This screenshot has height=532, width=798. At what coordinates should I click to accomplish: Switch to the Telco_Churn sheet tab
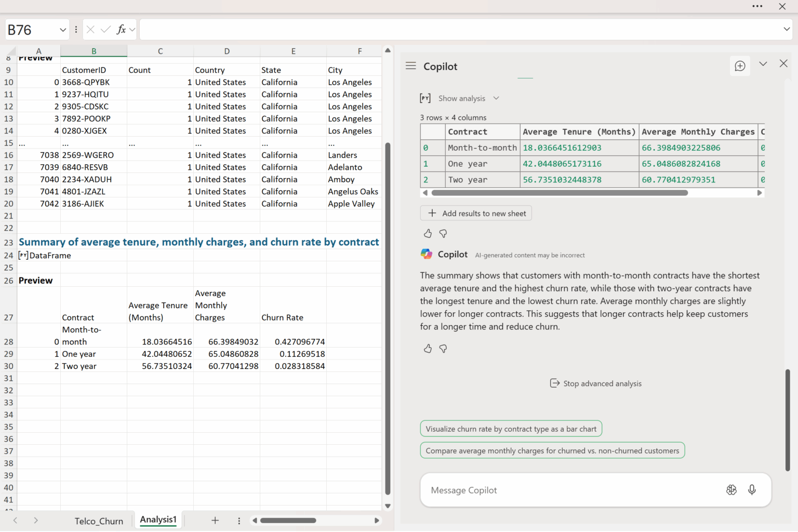(x=99, y=521)
